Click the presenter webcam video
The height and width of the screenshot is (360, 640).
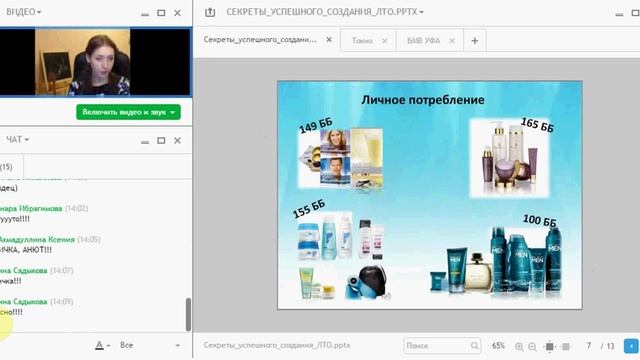(82, 62)
